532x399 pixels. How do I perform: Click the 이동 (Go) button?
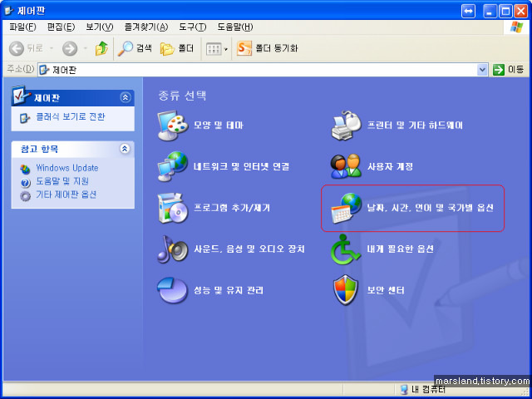508,70
